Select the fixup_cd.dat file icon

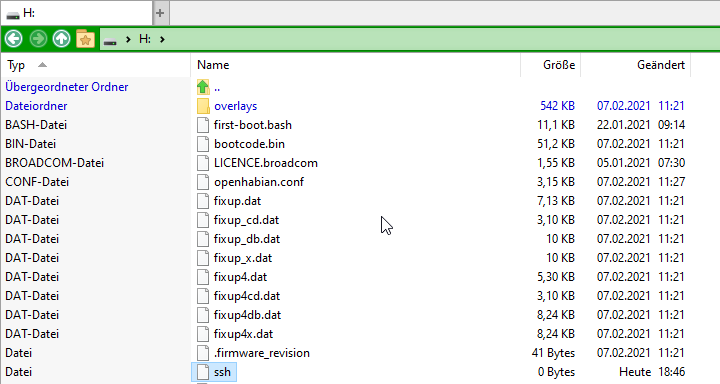click(203, 220)
